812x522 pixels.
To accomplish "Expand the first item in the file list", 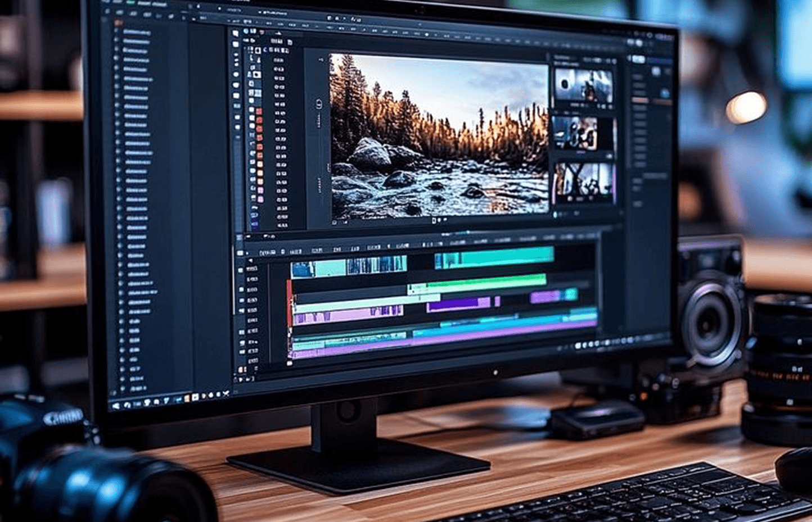I will point(117,31).
